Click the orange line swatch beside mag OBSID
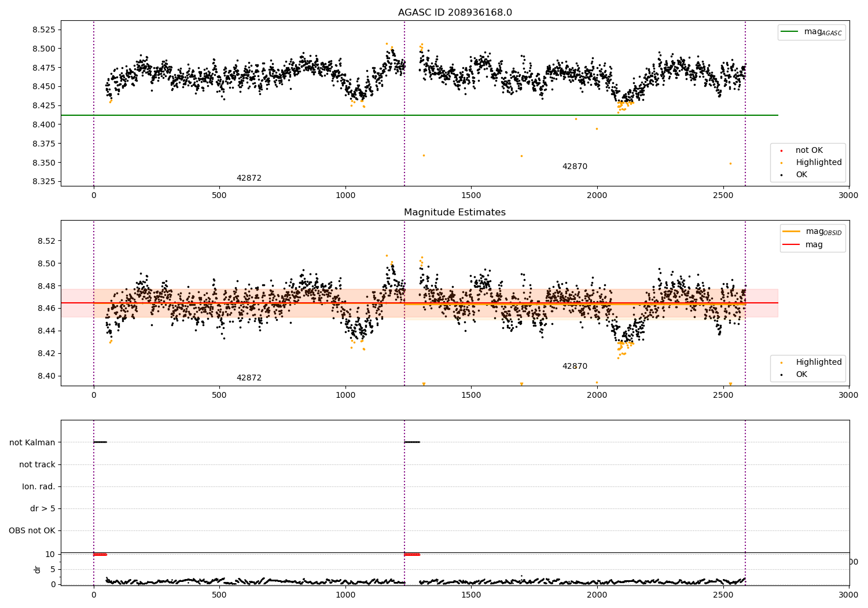This screenshot has width=868, height=608. pyautogui.click(x=791, y=231)
